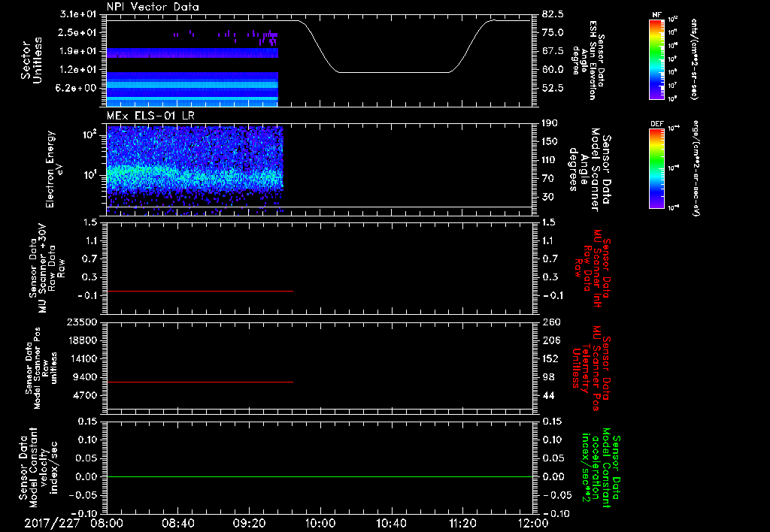Click the "2017/227" date label
Image resolution: width=770 pixels, height=532 pixels.
pos(52,523)
